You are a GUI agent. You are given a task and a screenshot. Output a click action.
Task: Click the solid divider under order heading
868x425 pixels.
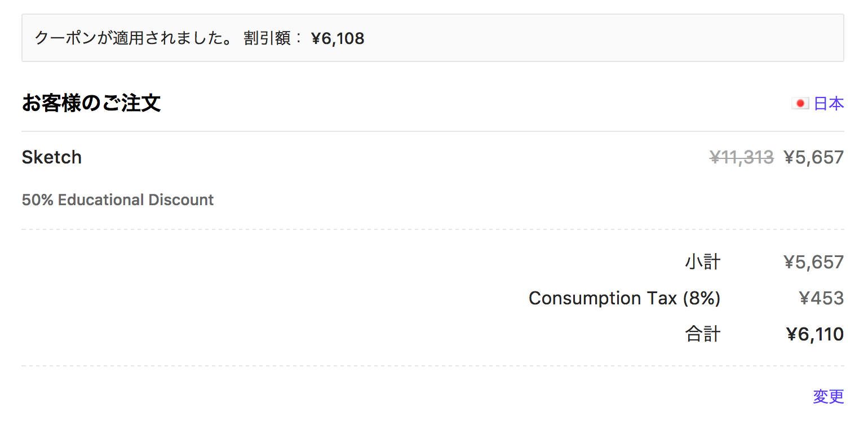click(x=433, y=131)
